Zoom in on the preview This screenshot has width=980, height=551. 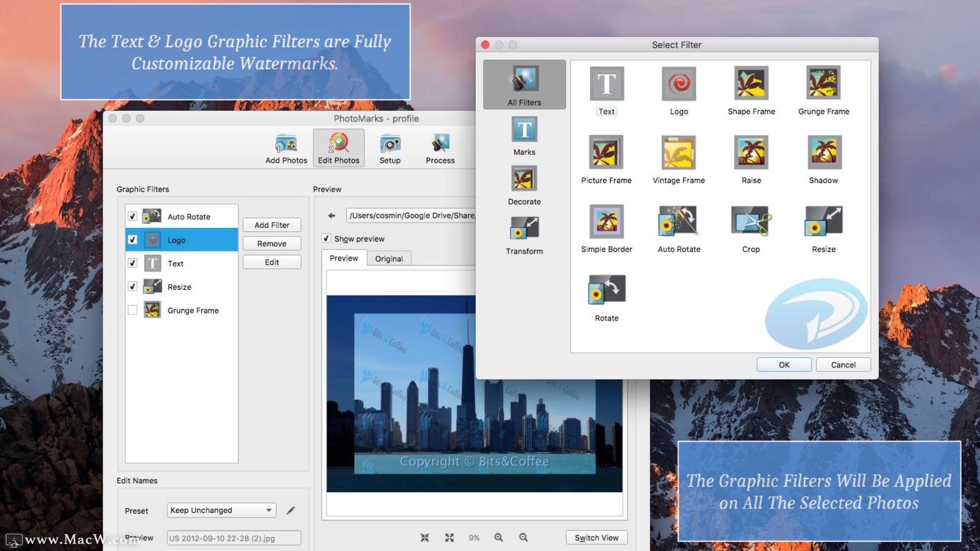pyautogui.click(x=498, y=538)
